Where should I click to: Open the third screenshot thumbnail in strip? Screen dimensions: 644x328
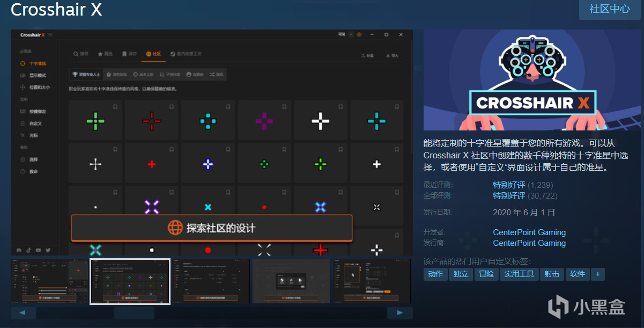(x=211, y=281)
